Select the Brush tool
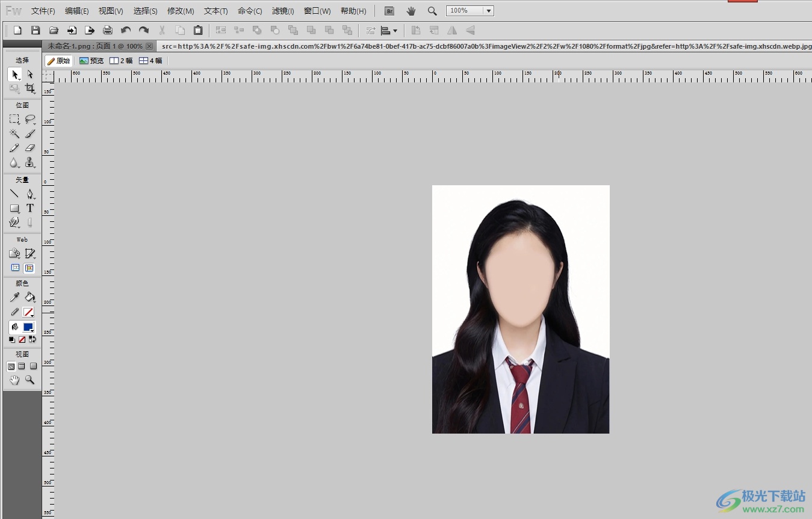Screen dimensions: 812x519 29,134
